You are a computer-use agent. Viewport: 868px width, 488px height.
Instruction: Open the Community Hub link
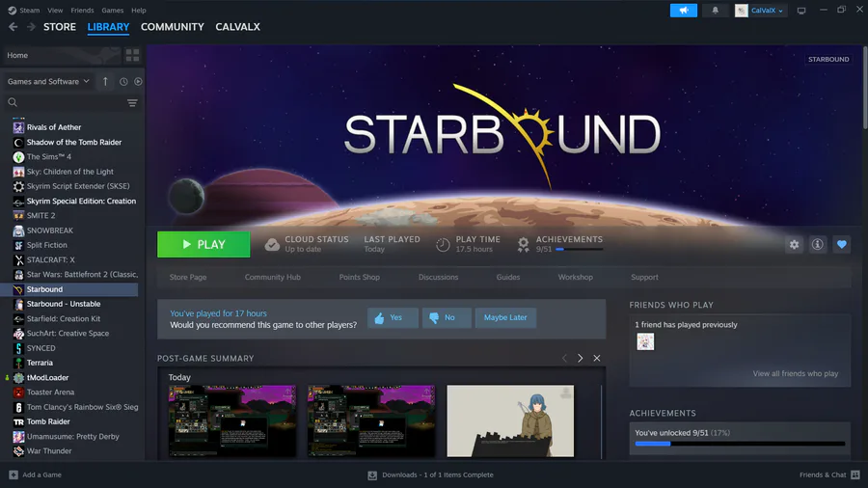272,277
